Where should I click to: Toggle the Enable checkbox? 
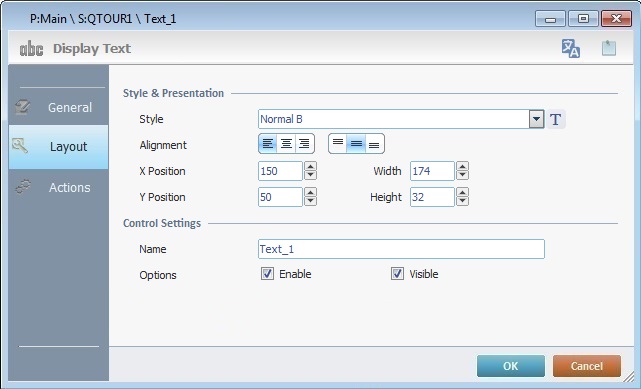click(x=267, y=274)
